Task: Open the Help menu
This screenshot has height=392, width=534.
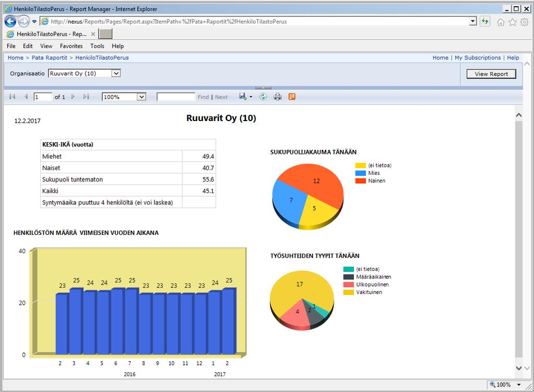Action: pyautogui.click(x=118, y=46)
